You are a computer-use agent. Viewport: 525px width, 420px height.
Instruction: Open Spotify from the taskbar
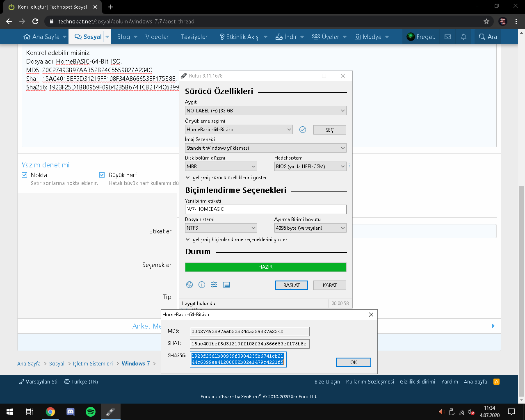tap(91, 412)
